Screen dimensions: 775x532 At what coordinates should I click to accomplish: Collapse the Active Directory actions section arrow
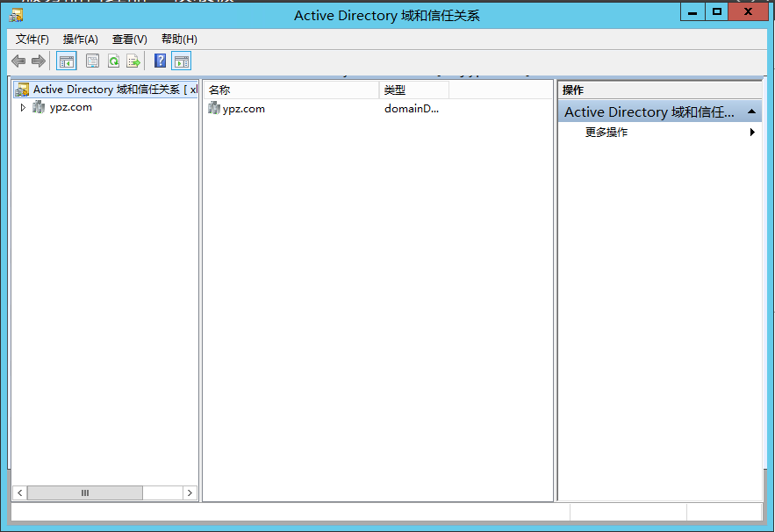(x=752, y=111)
